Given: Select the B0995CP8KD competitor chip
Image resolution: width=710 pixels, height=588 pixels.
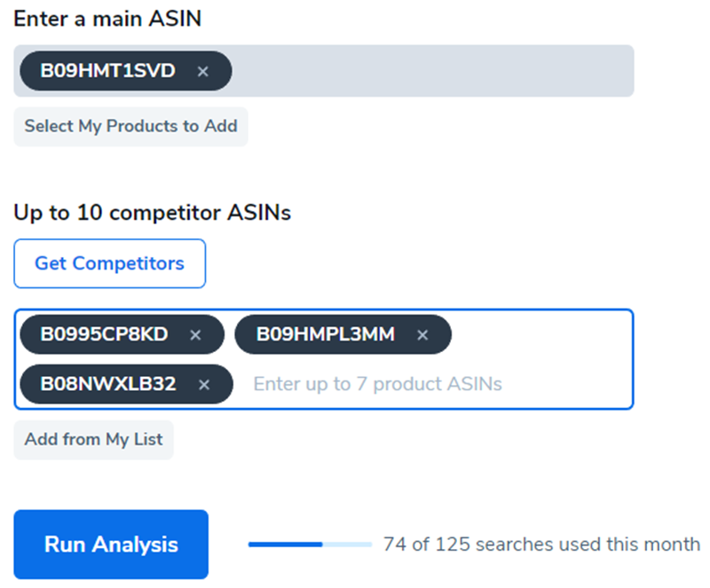Looking at the screenshot, I should tap(104, 334).
